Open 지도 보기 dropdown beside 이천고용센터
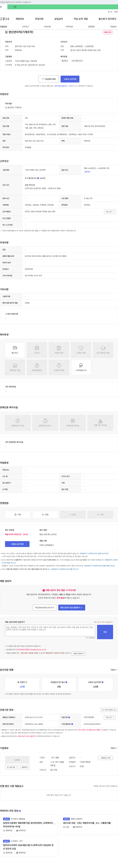This screenshot has width=118, height=868. [110, 717]
